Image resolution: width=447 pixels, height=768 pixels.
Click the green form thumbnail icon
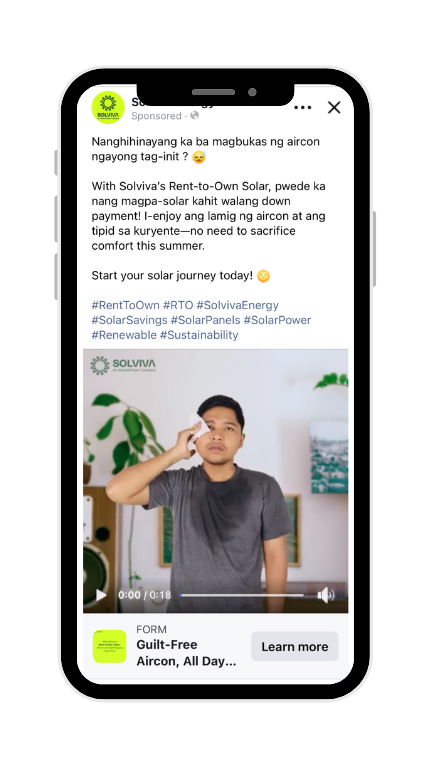coord(110,647)
